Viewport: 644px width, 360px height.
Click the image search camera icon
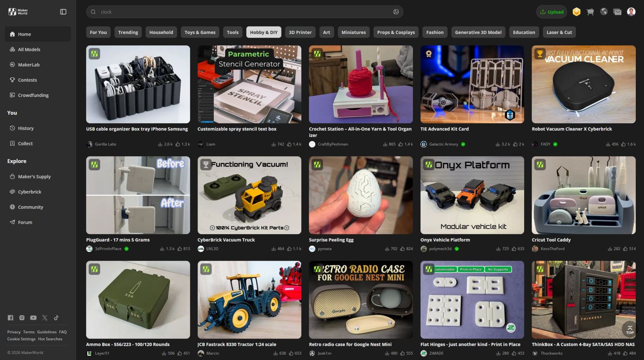coord(396,12)
